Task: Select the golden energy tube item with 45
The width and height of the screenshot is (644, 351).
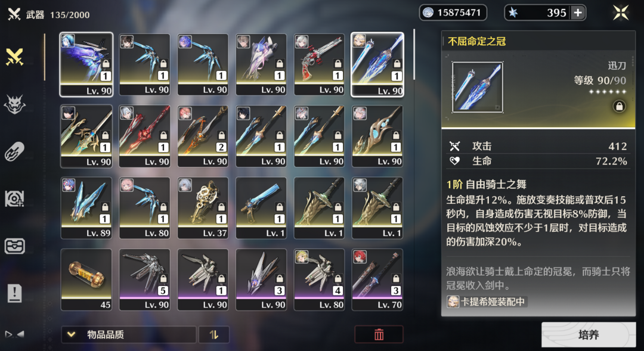Action: coord(86,279)
